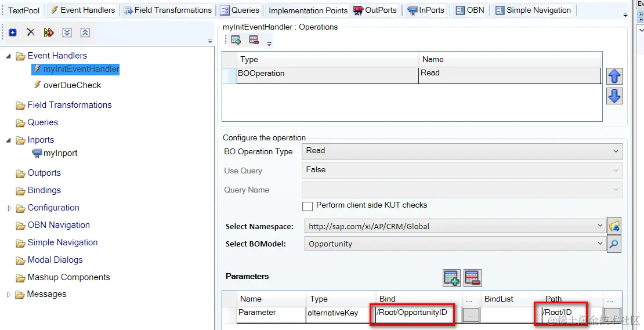Image resolution: width=644 pixels, height=330 pixels.
Task: Click the operations row selector cell
Action: [x=229, y=75]
